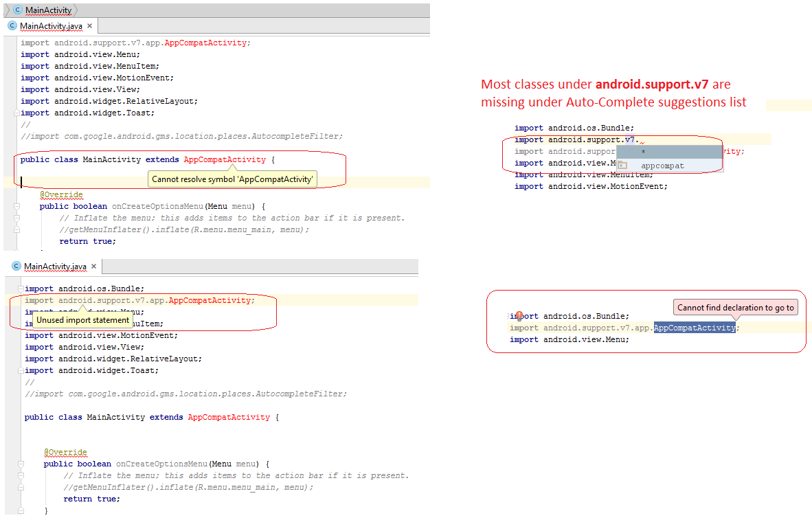812x520 pixels.
Task: Toggle fold at getMenuInflater comment, lower editor
Action: coord(21,487)
